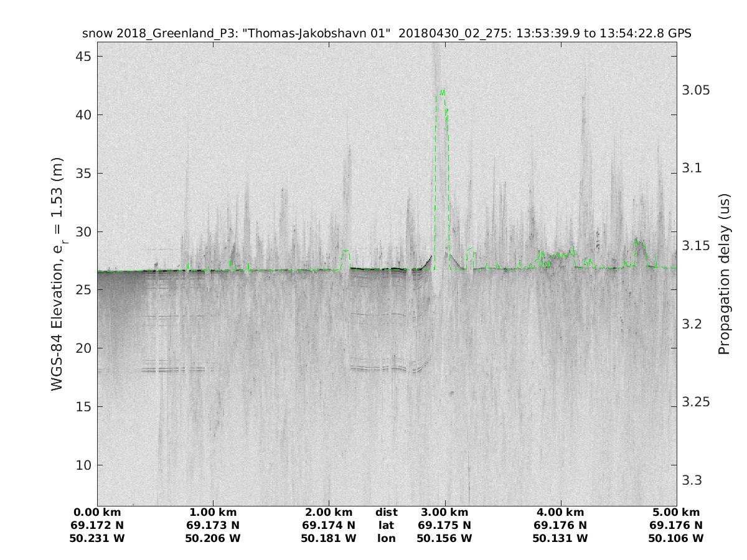Select the 69.175 N latitude label
Image resolution: width=747 pixels, height=560 pixels.
click(444, 525)
